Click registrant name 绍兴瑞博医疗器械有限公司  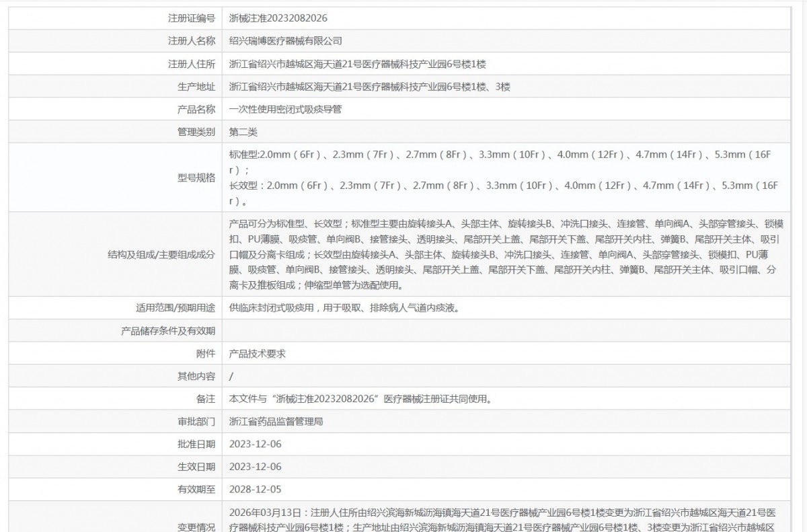286,41
